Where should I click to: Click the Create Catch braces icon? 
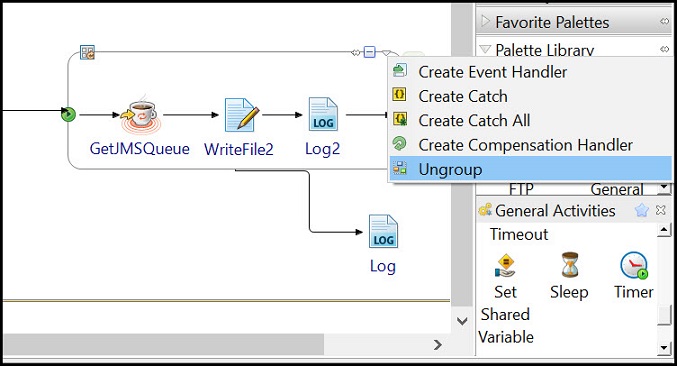(x=399, y=95)
